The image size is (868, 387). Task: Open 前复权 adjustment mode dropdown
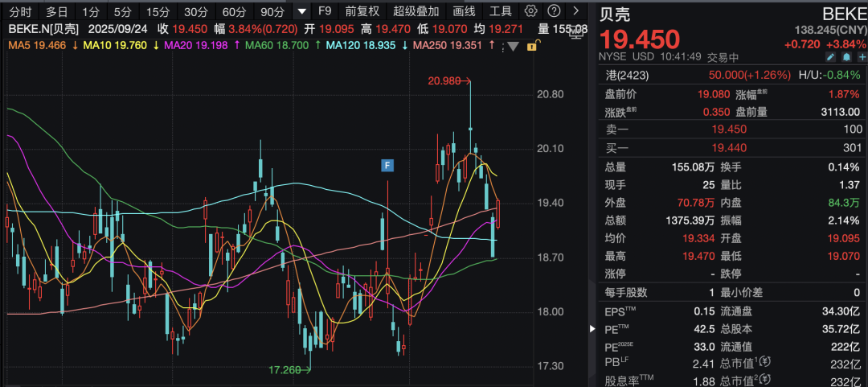(362, 11)
